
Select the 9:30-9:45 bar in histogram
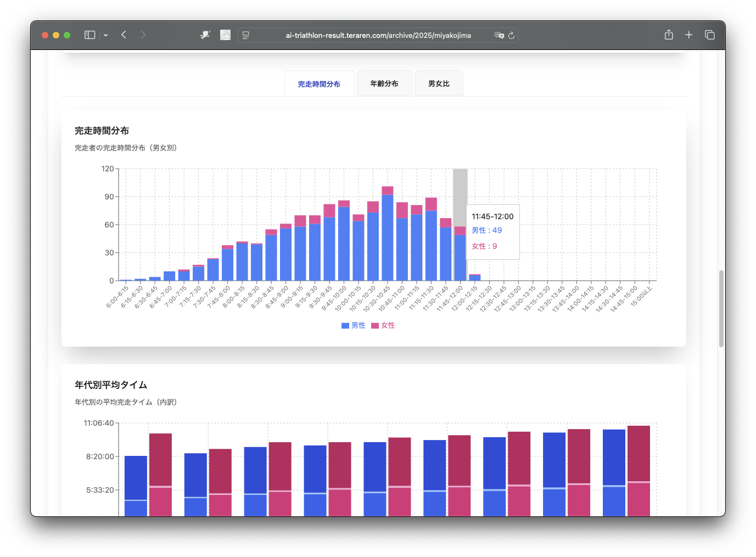point(329,242)
